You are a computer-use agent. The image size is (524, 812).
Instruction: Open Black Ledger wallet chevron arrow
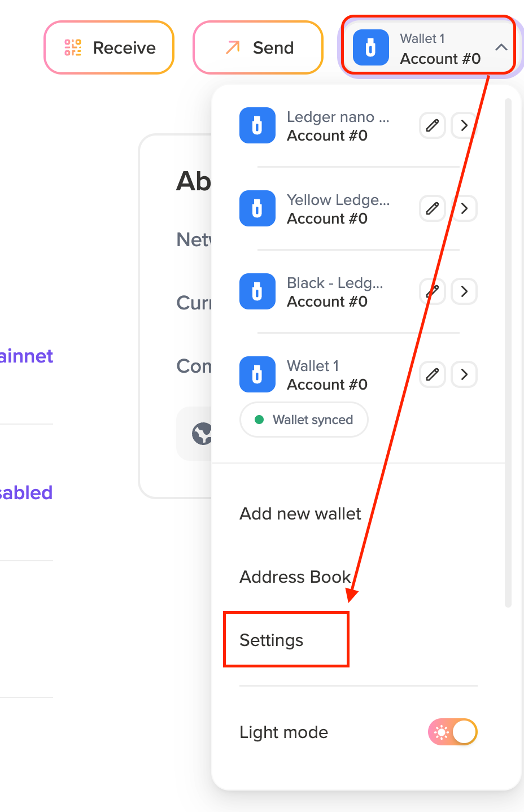(x=464, y=291)
